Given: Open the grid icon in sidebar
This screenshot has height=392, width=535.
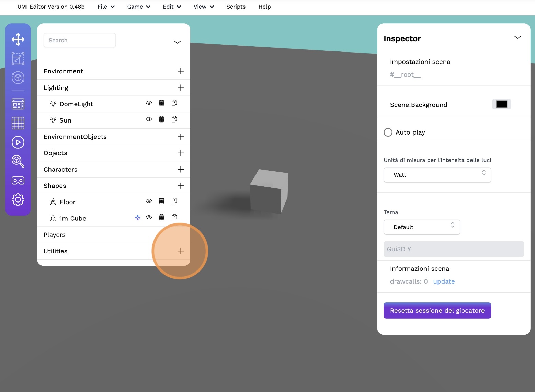Looking at the screenshot, I should 18,123.
